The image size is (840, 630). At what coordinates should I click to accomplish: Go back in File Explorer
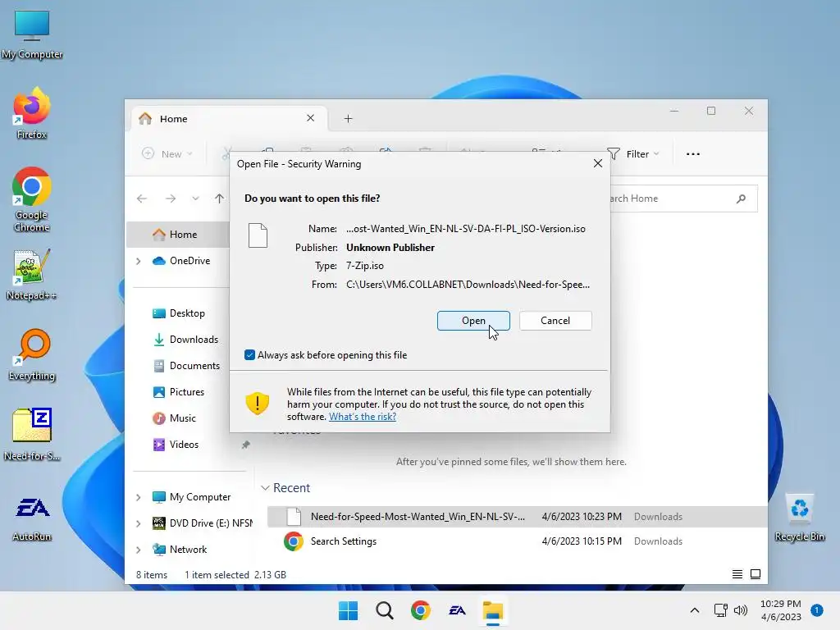142,199
